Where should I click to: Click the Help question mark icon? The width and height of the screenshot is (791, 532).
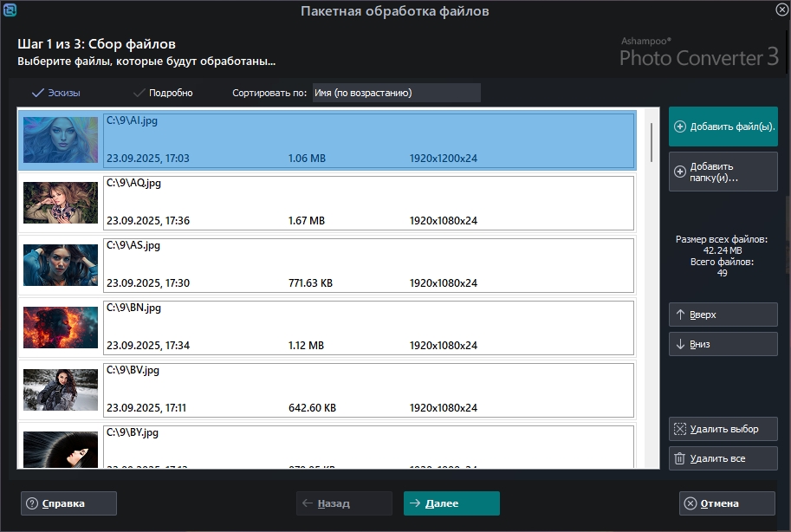[x=32, y=503]
